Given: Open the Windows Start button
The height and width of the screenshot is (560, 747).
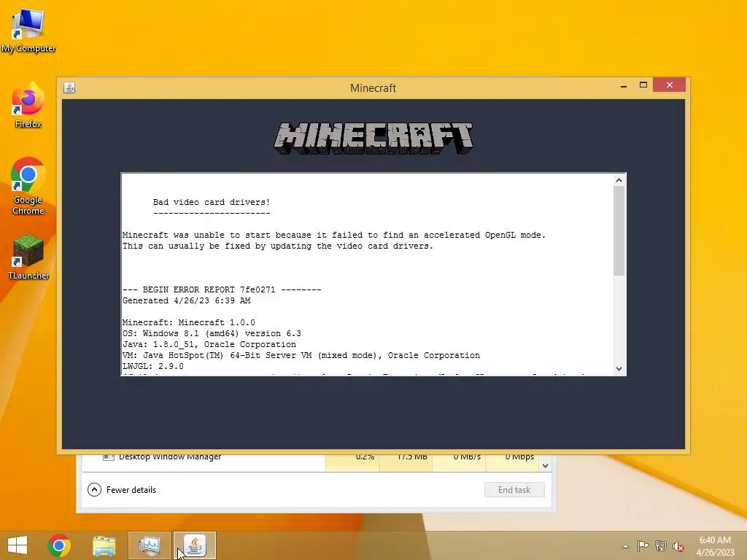Looking at the screenshot, I should pos(18,545).
